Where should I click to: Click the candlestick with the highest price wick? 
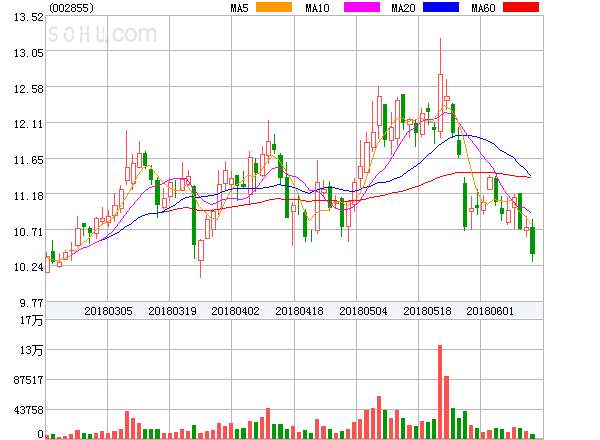440,101
